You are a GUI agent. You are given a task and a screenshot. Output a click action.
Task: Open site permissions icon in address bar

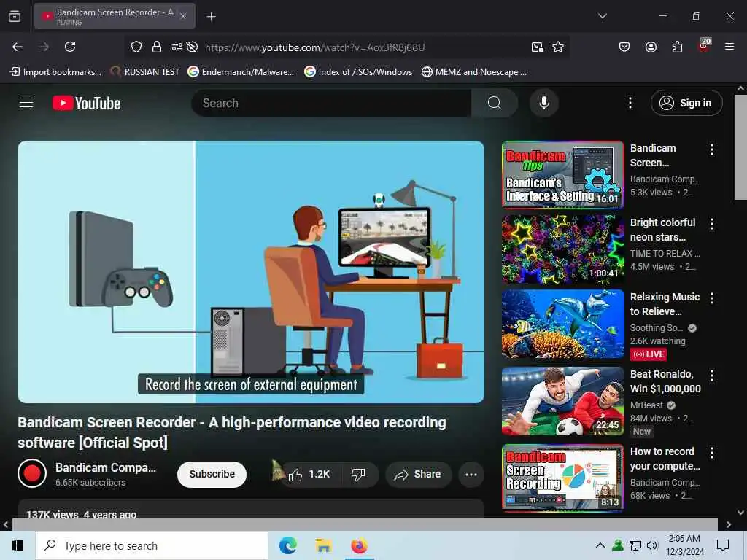(x=177, y=47)
